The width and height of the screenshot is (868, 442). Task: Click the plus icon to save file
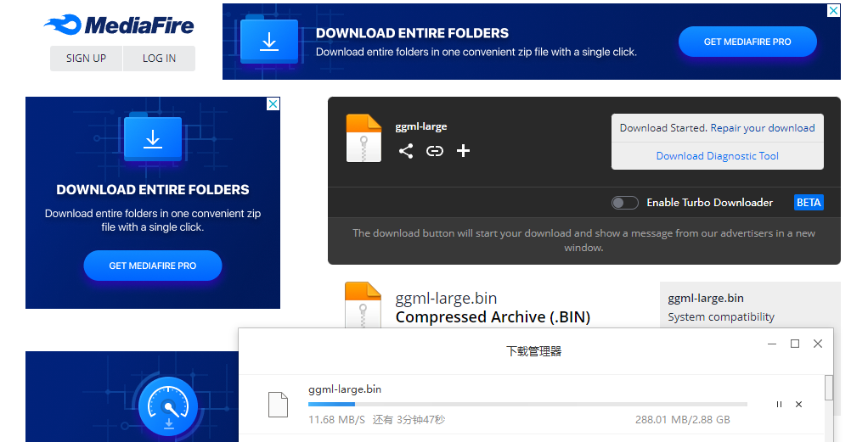pos(464,150)
